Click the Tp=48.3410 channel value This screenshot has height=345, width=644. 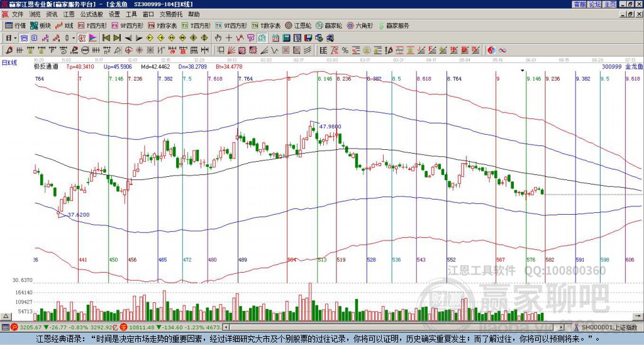[80, 66]
